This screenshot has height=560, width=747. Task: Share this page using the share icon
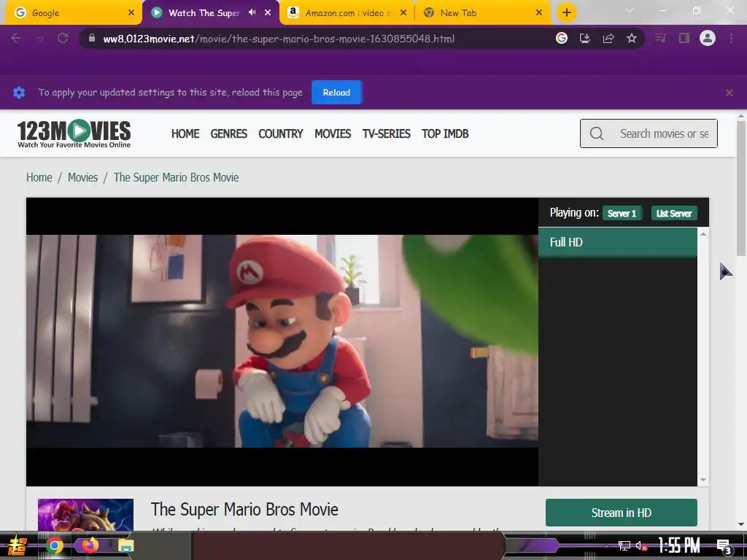[x=608, y=38]
